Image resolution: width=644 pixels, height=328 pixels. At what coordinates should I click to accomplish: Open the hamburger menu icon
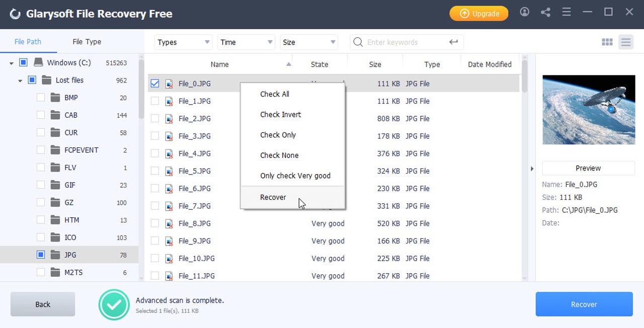[x=567, y=12]
